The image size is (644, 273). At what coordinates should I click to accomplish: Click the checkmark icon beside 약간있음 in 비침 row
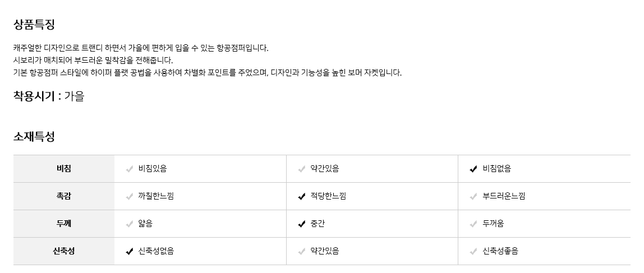tap(302, 169)
